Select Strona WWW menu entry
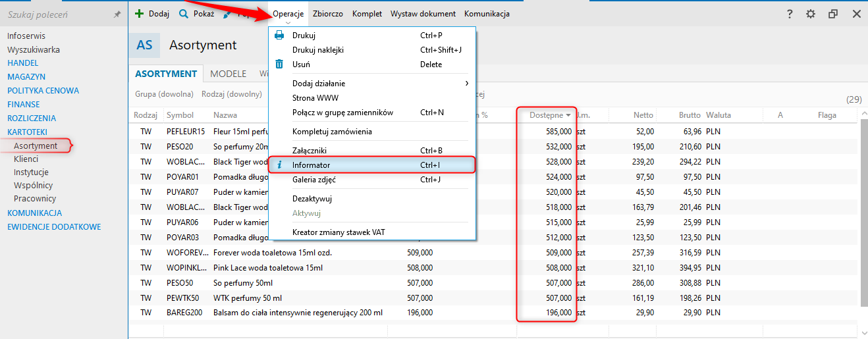 (x=372, y=97)
